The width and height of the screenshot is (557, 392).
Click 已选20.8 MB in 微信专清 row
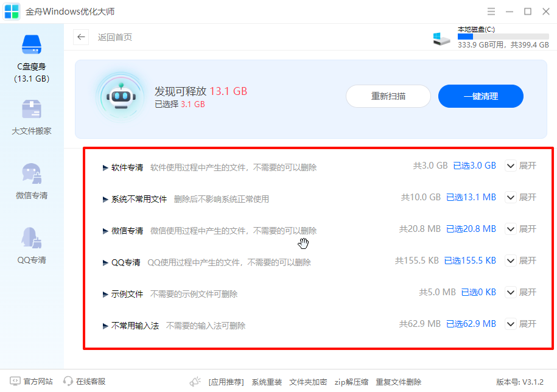(471, 229)
